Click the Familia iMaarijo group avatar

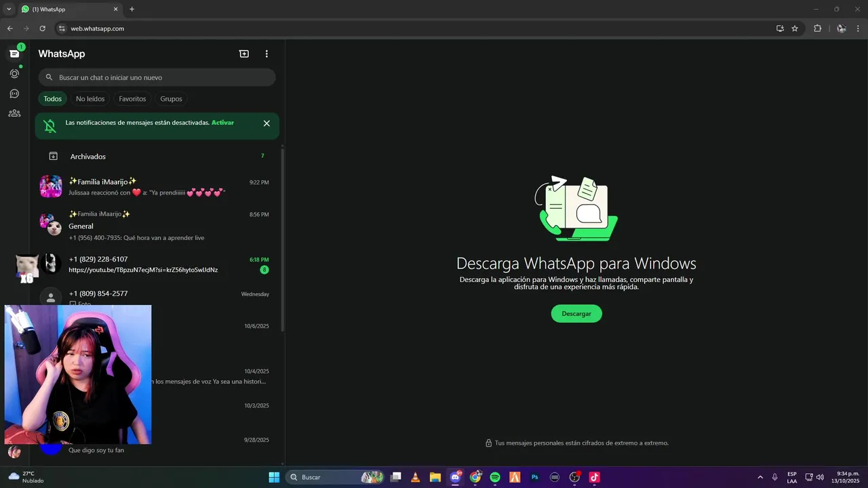pos(51,186)
